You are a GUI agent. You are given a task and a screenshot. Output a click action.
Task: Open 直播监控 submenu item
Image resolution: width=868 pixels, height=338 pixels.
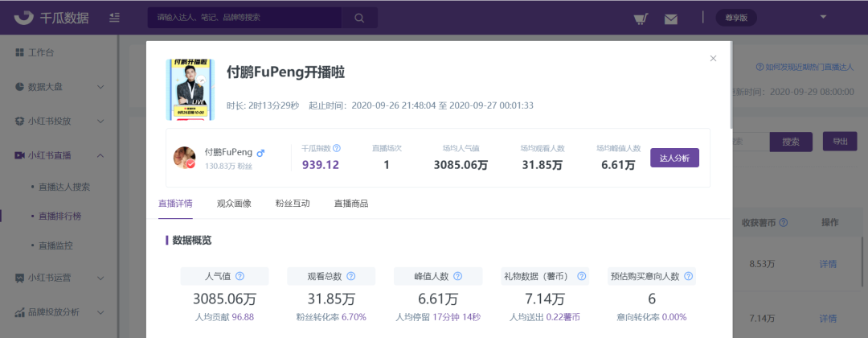click(55, 245)
